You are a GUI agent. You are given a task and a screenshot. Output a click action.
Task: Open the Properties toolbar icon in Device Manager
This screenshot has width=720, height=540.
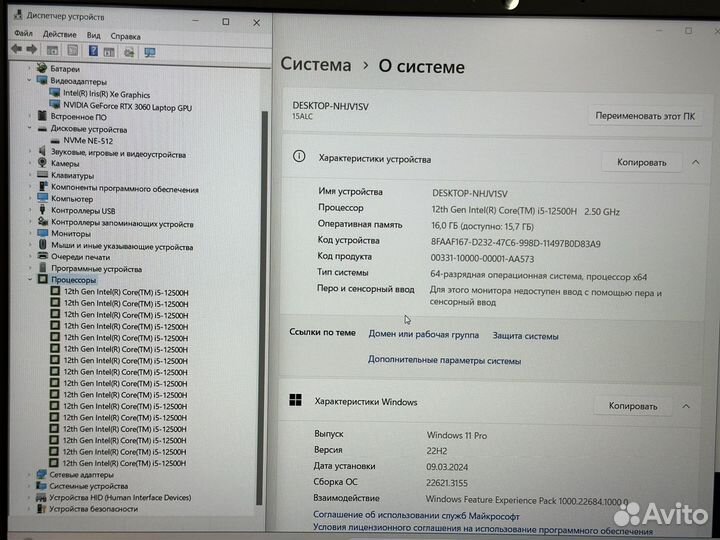(x=73, y=51)
